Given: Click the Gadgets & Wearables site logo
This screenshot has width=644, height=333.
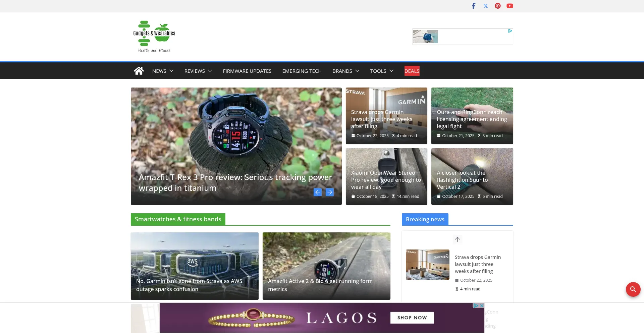Looking at the screenshot, I should point(154,37).
